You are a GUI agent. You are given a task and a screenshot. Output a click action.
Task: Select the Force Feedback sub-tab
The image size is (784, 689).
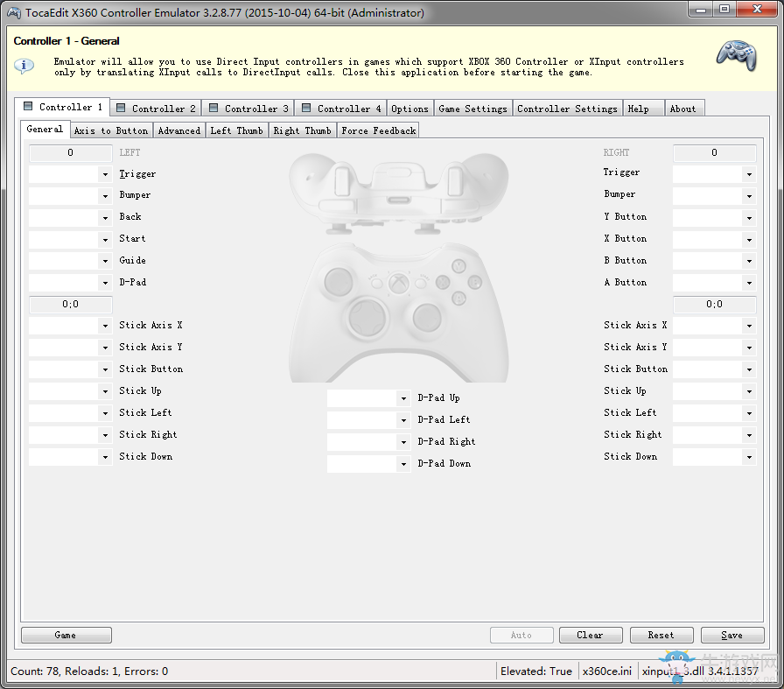click(379, 130)
